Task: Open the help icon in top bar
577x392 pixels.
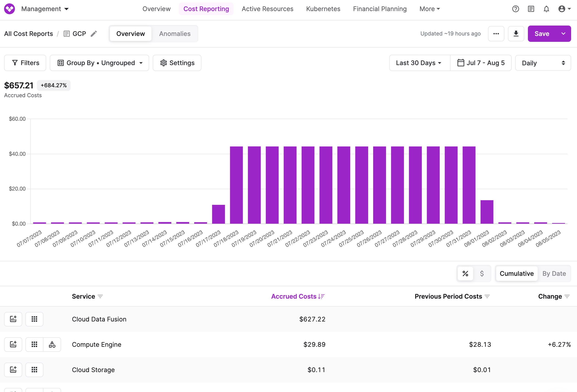Action: pos(515,9)
